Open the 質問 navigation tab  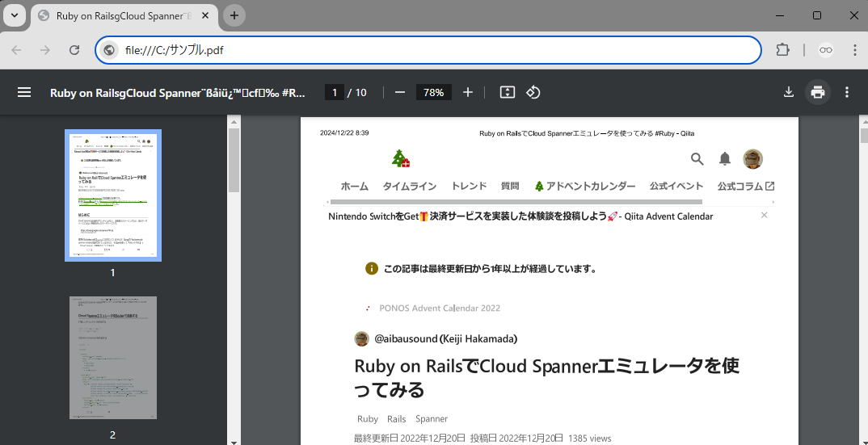click(510, 186)
